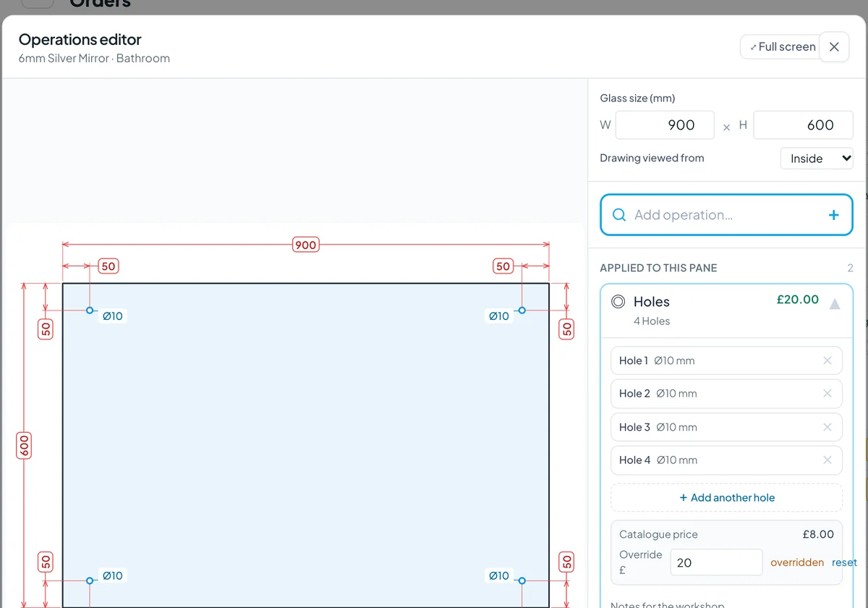Click the Holes operation title

652,302
